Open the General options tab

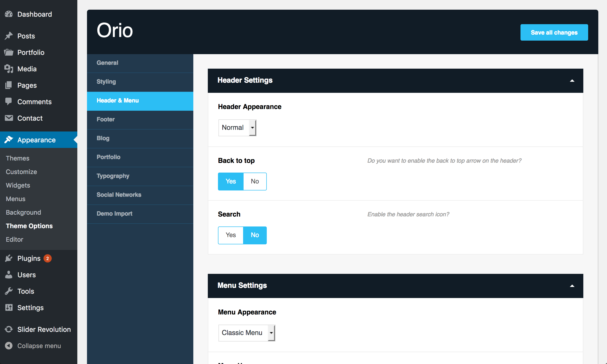pos(140,63)
